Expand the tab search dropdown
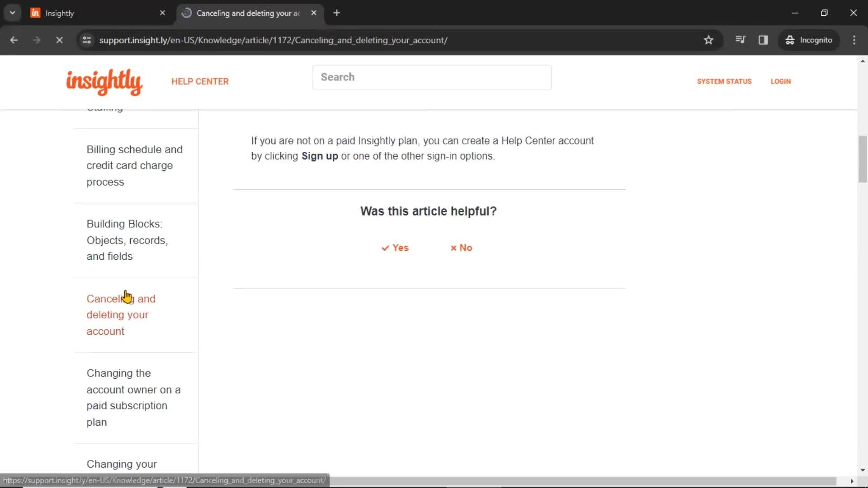Screen dimensions: 868x488 coord(12,13)
